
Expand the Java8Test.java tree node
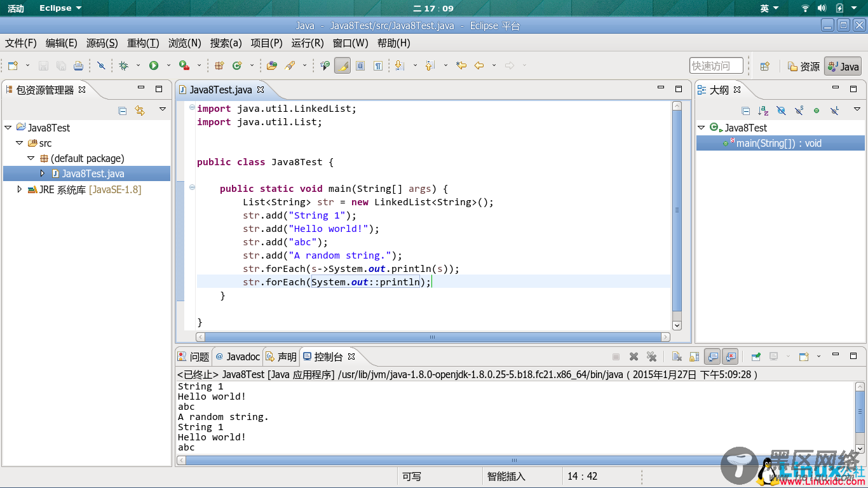pyautogui.click(x=43, y=173)
